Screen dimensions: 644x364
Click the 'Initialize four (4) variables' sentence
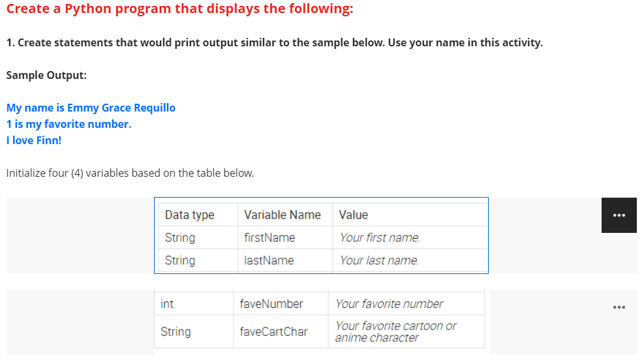(130, 173)
